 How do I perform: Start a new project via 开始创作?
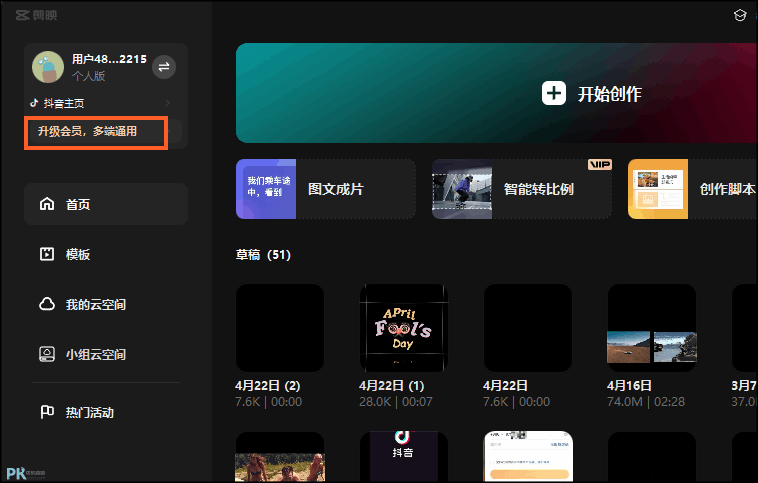(x=496, y=93)
